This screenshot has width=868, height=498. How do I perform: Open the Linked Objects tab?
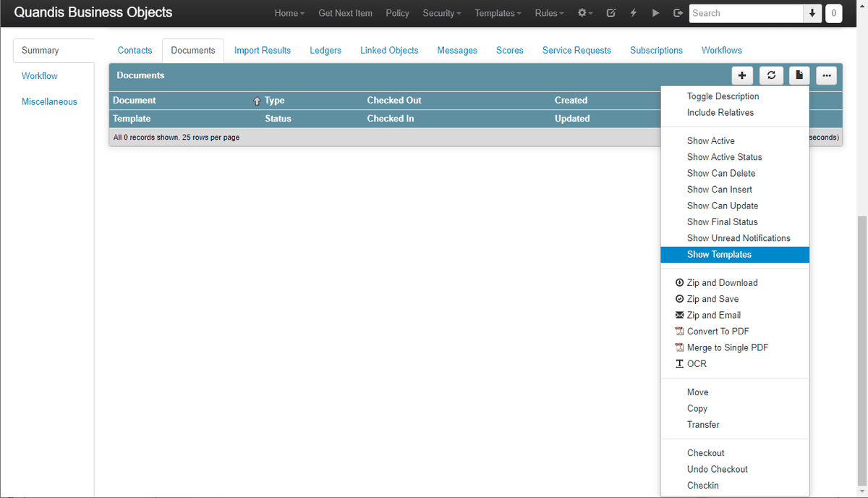tap(389, 50)
